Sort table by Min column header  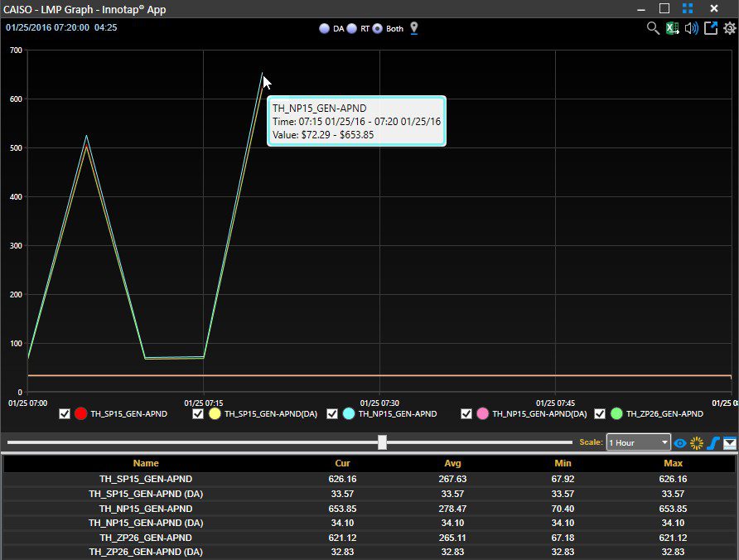click(x=563, y=463)
